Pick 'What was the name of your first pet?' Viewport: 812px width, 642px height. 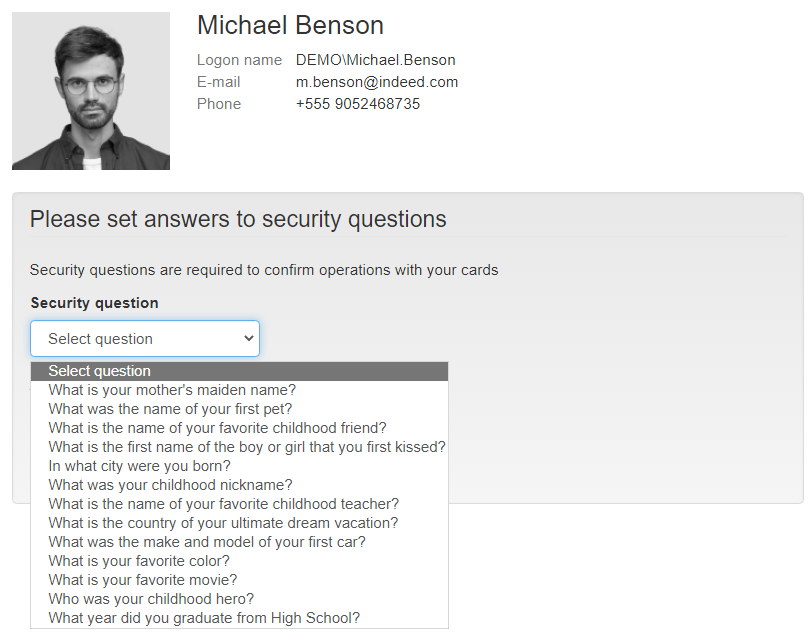[239, 409]
